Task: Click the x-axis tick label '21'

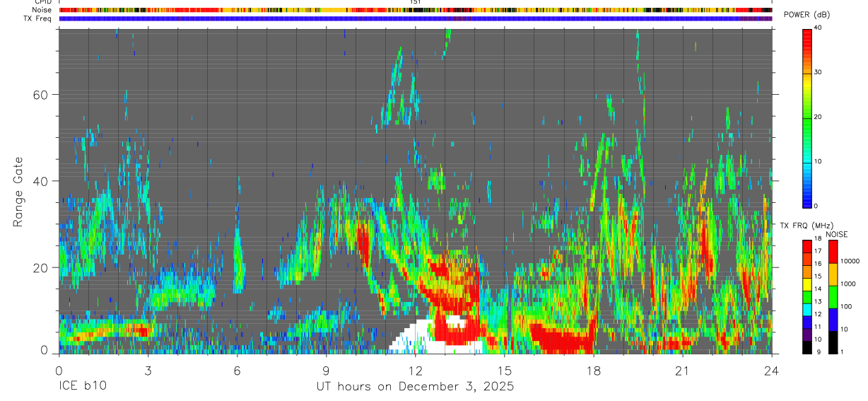Action: pos(682,371)
